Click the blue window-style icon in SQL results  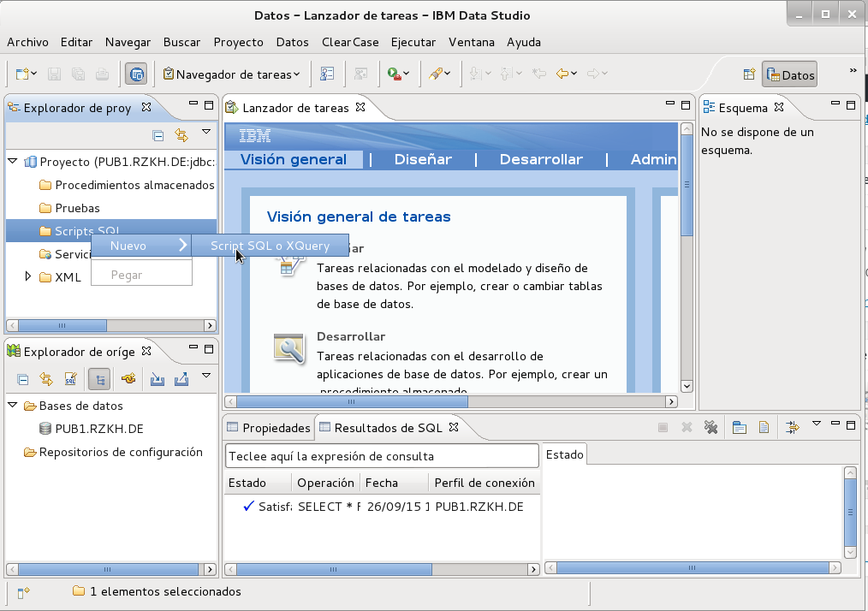click(x=739, y=427)
